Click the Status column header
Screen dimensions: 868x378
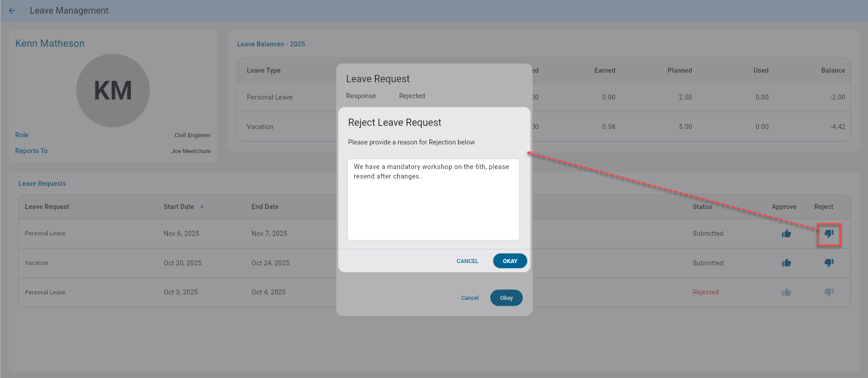(702, 207)
